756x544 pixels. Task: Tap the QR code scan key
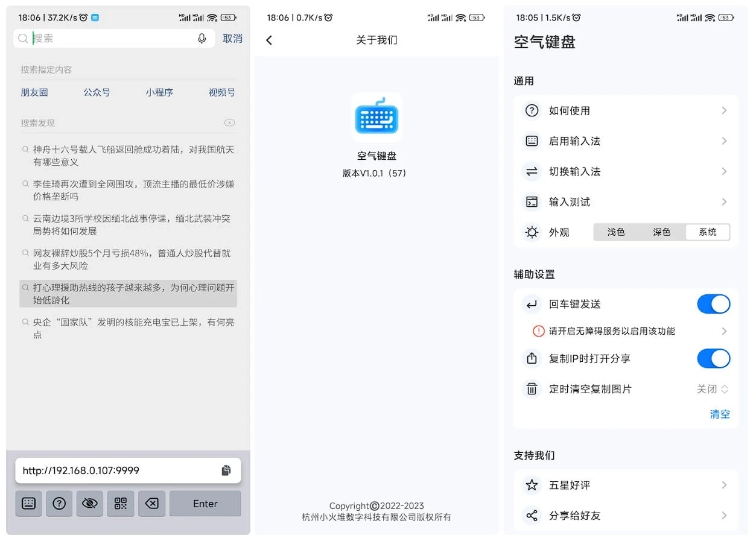tap(121, 504)
